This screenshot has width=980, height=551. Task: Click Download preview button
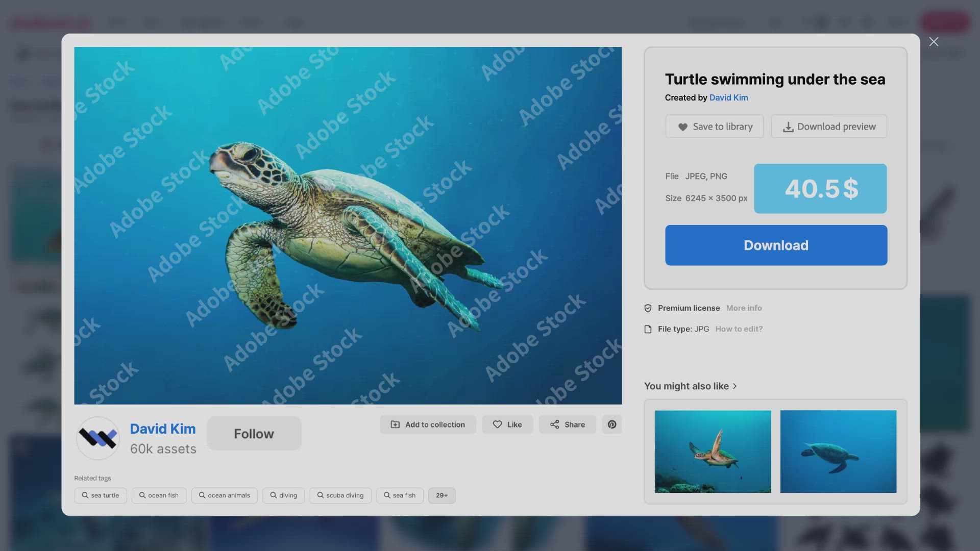coord(828,127)
